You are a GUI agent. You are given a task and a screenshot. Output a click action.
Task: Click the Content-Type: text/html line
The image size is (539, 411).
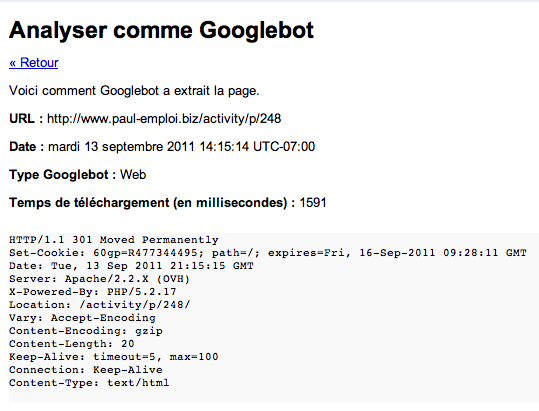pos(89,383)
